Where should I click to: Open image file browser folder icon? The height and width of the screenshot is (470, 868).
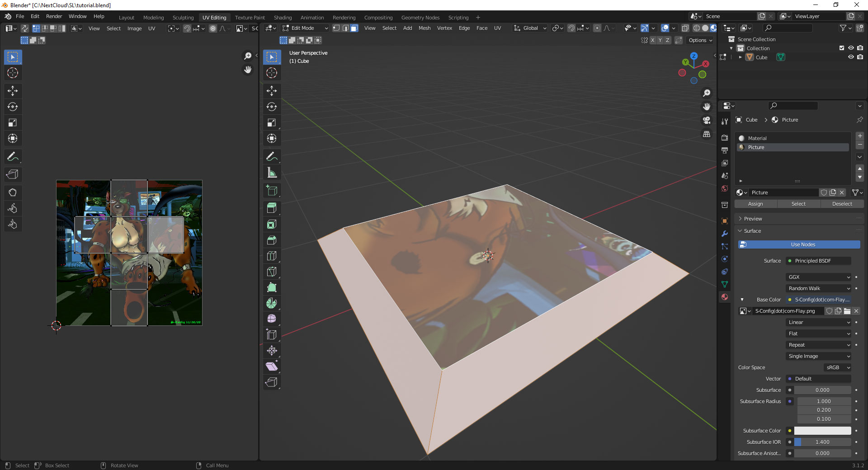pos(847,311)
